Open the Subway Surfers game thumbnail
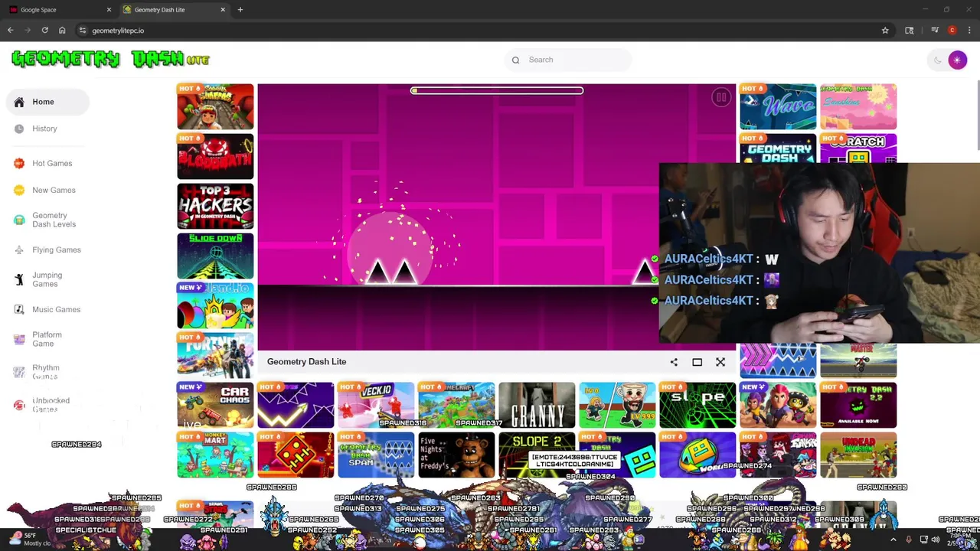 point(215,106)
